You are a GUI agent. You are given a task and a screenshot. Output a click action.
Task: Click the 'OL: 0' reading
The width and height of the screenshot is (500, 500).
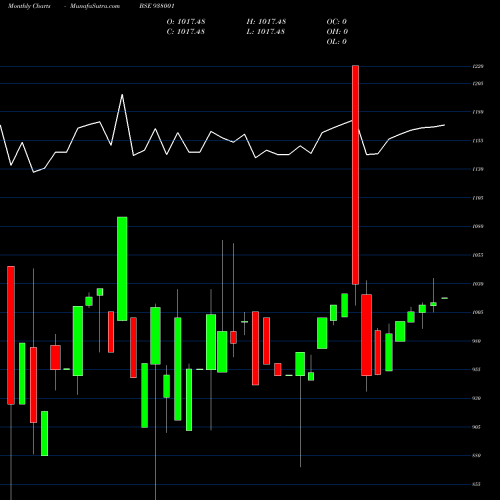click(x=337, y=42)
